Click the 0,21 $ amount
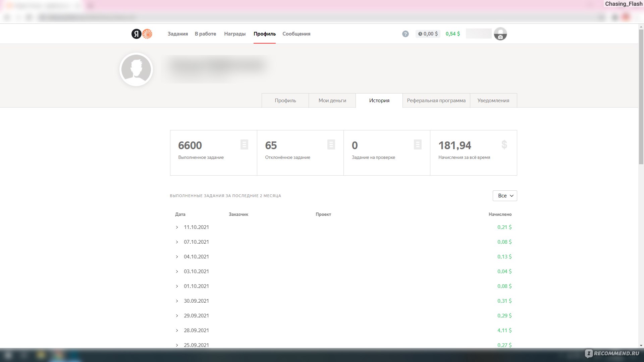644x362 pixels. tap(504, 227)
